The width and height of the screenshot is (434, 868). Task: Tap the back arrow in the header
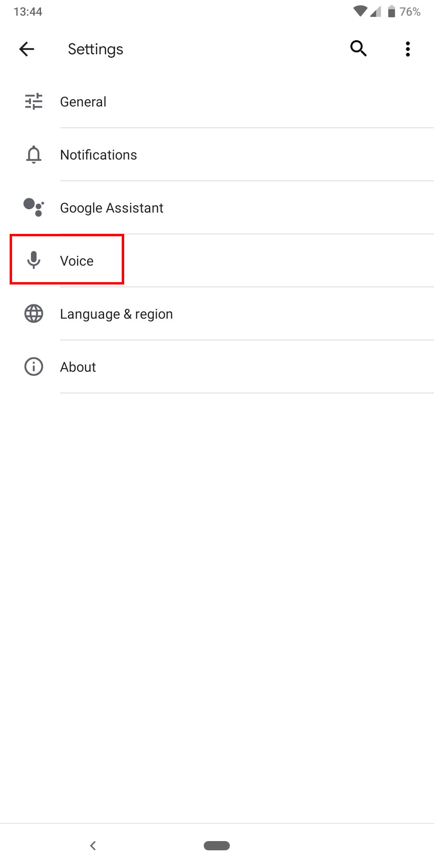(x=26, y=49)
